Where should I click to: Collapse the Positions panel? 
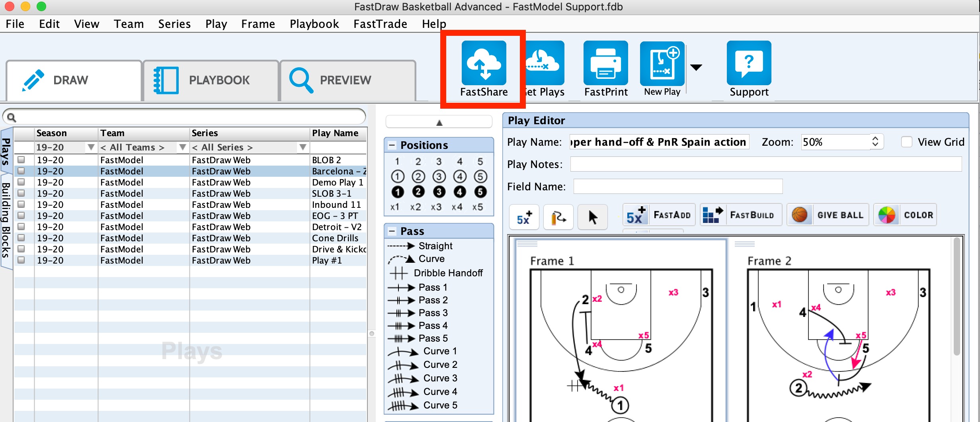tap(392, 145)
